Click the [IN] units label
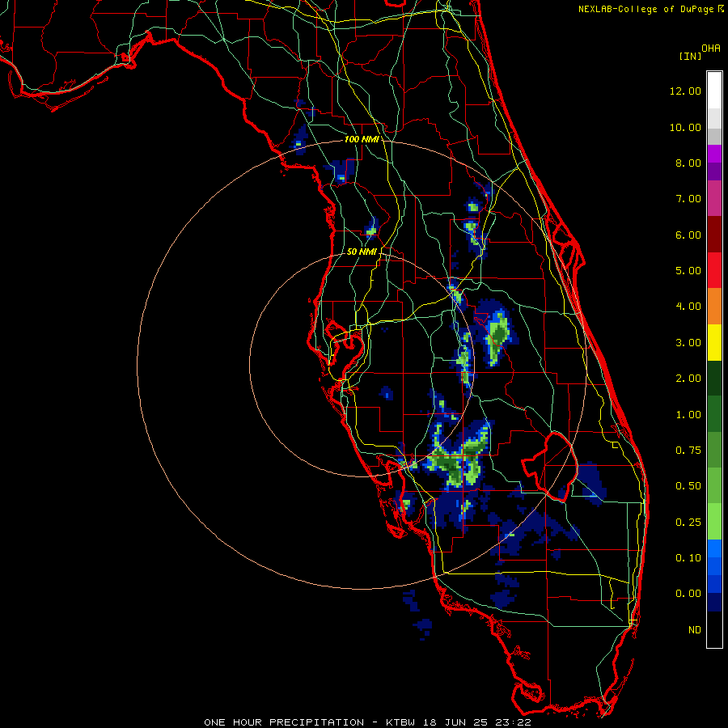 coord(690,56)
